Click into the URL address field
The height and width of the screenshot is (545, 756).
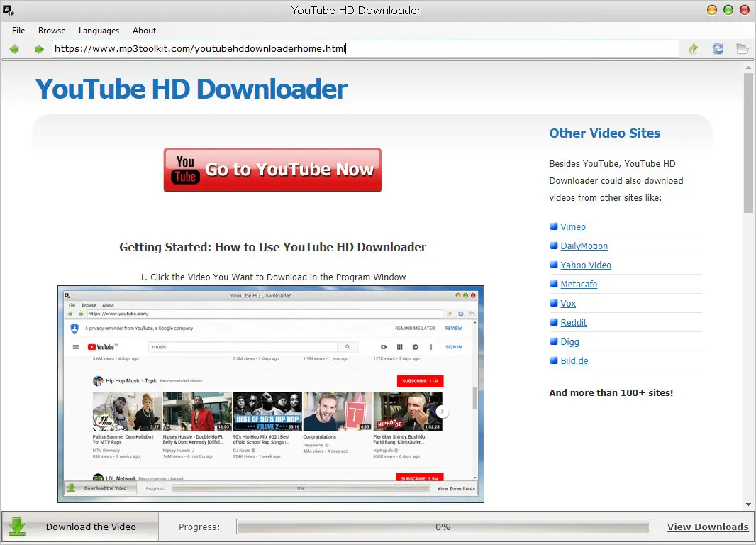365,49
